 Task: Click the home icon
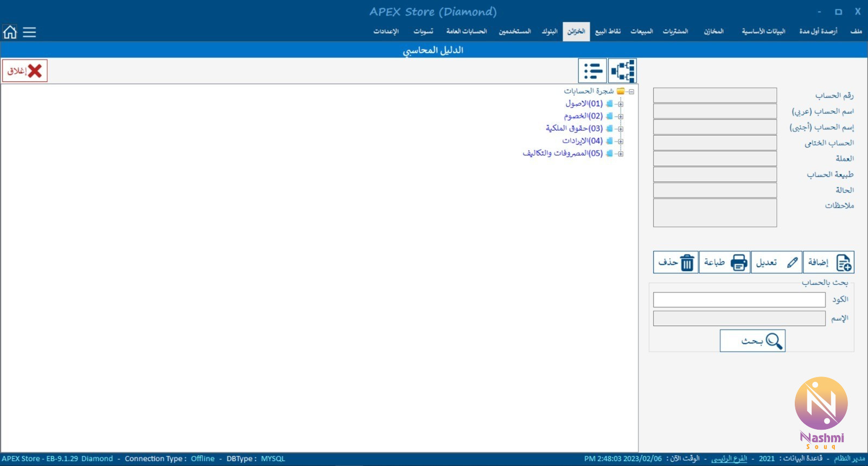pos(10,32)
